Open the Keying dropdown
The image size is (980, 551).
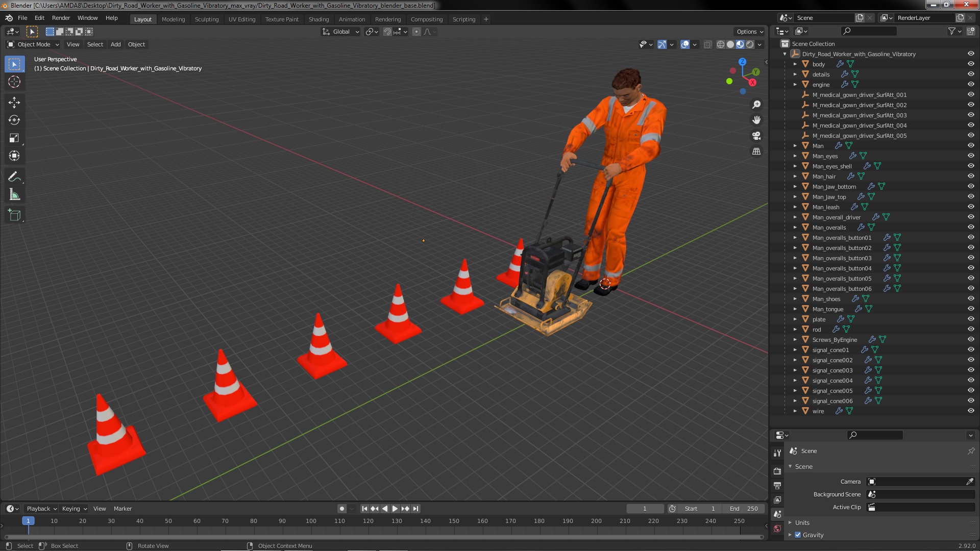click(x=75, y=509)
